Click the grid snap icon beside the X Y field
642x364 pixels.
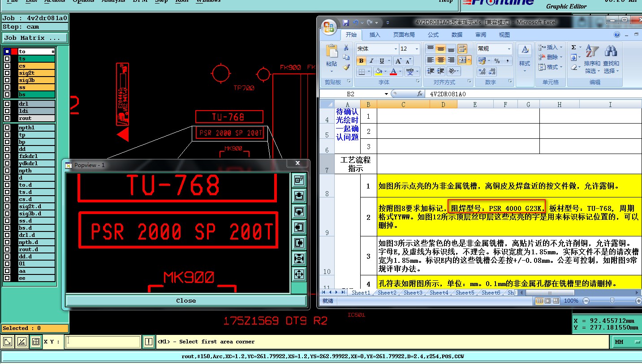[35, 342]
